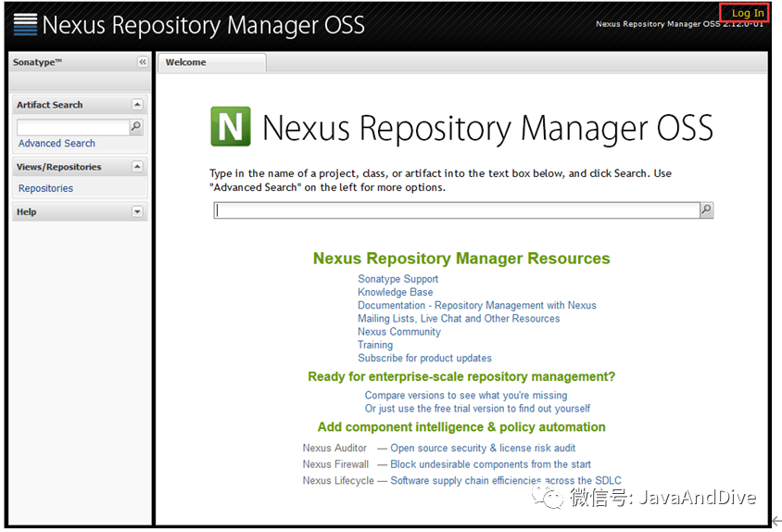Click Ready for enterprise-scale repository management heading
Image resolution: width=782 pixels, height=532 pixels.
pyautogui.click(x=461, y=377)
